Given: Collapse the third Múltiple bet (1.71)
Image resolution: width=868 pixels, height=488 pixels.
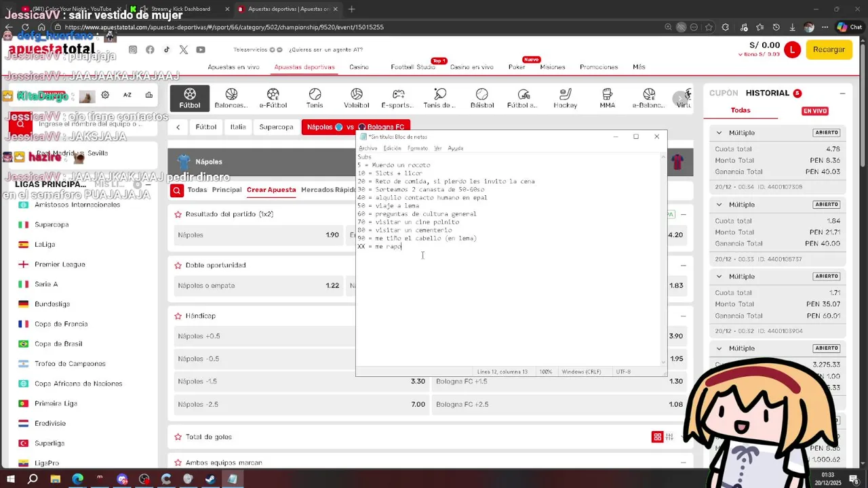Looking at the screenshot, I should coord(719,277).
